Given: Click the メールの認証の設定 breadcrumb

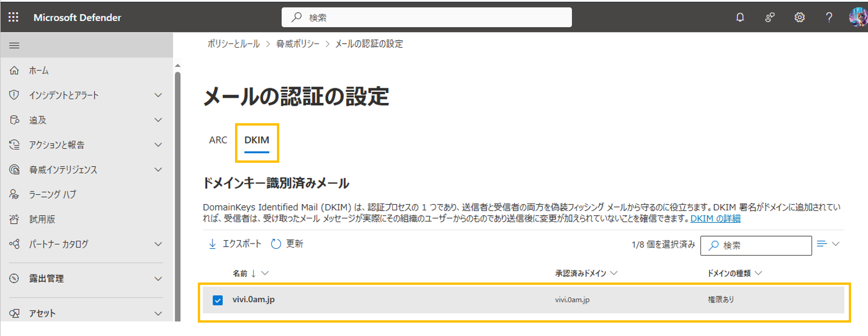Looking at the screenshot, I should [x=369, y=44].
